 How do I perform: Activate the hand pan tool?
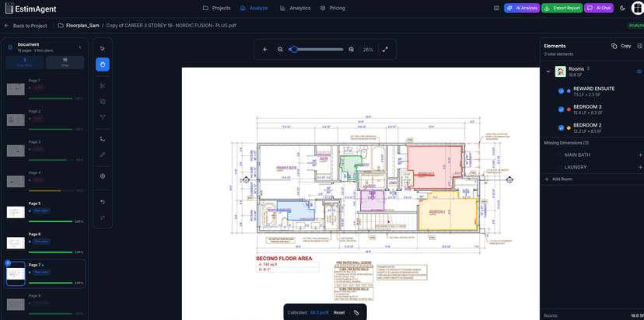[x=103, y=64]
